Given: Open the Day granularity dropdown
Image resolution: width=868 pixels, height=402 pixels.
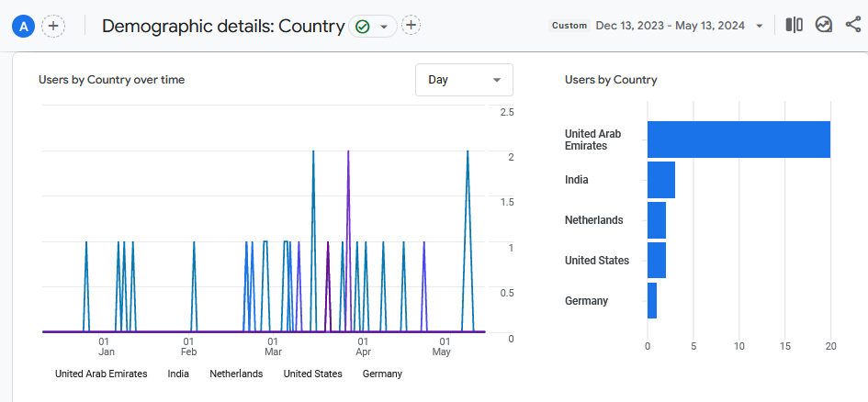Looking at the screenshot, I should (x=464, y=80).
